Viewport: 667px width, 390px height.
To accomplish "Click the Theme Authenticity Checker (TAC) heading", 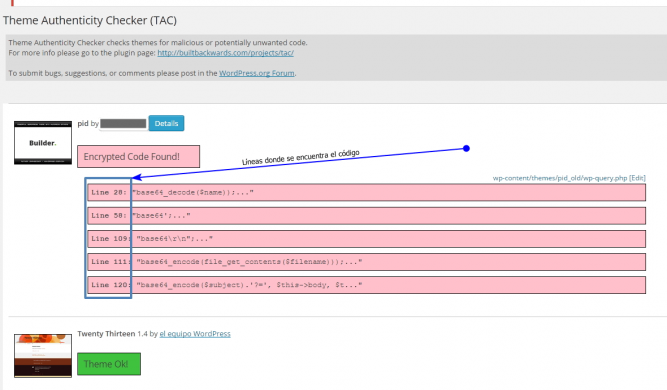I will (x=90, y=20).
